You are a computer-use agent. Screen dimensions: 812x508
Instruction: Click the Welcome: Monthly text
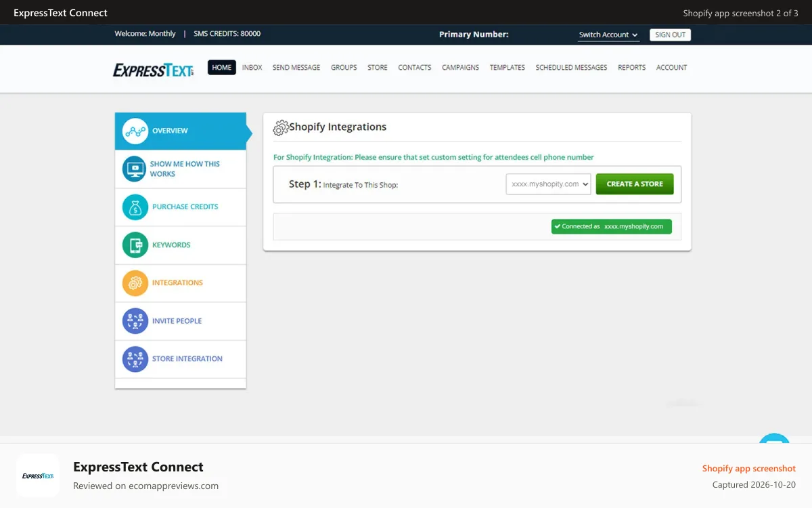[x=145, y=34]
